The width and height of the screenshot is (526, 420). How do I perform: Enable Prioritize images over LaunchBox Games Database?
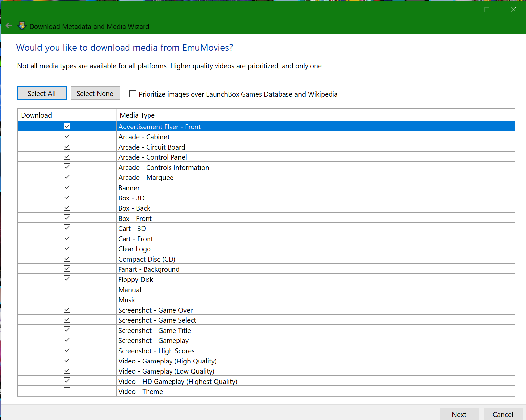point(133,94)
